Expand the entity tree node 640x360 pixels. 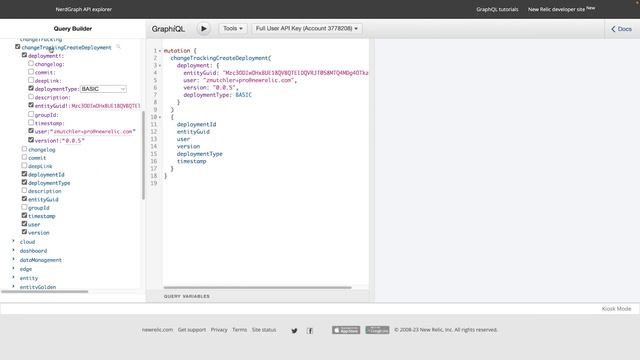(x=13, y=278)
